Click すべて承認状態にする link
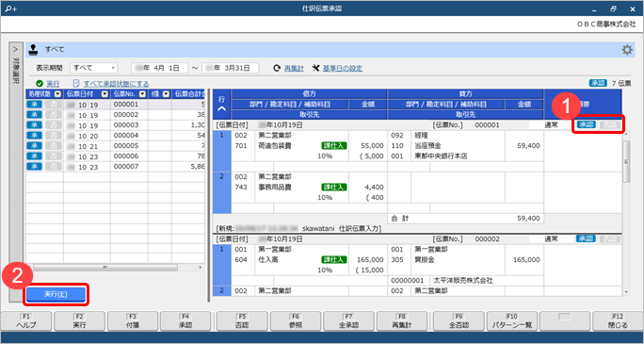The image size is (644, 344). [116, 84]
